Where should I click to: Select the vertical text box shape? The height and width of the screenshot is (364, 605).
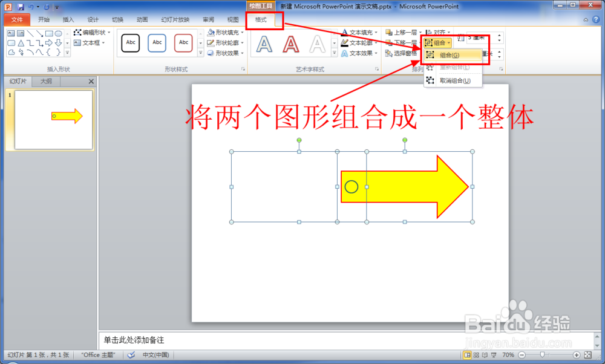click(x=21, y=33)
